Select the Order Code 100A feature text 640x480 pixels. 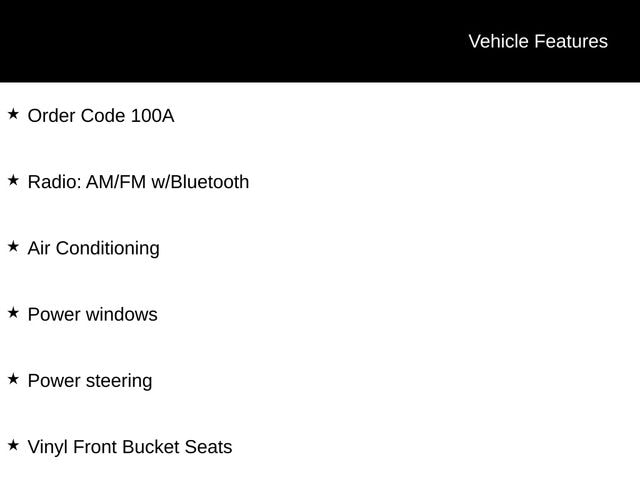click(x=100, y=116)
